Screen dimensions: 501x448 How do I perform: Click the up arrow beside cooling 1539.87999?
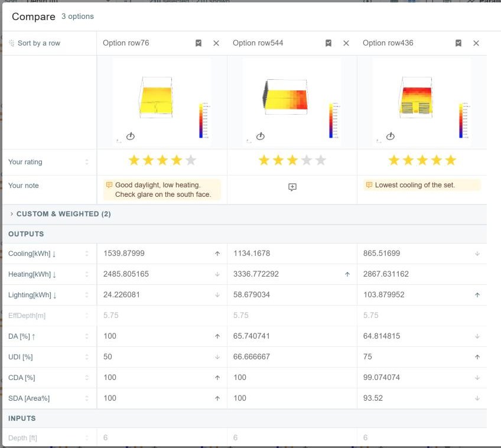point(217,254)
